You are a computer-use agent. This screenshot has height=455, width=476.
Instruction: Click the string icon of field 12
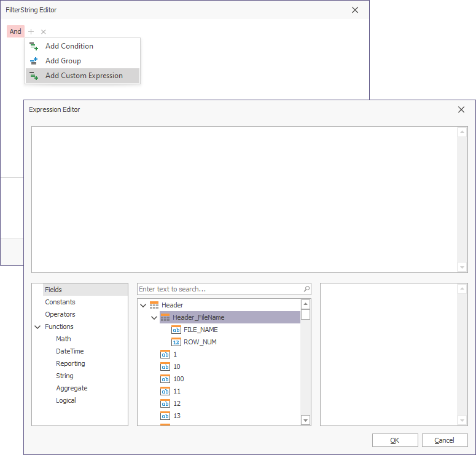[165, 403]
